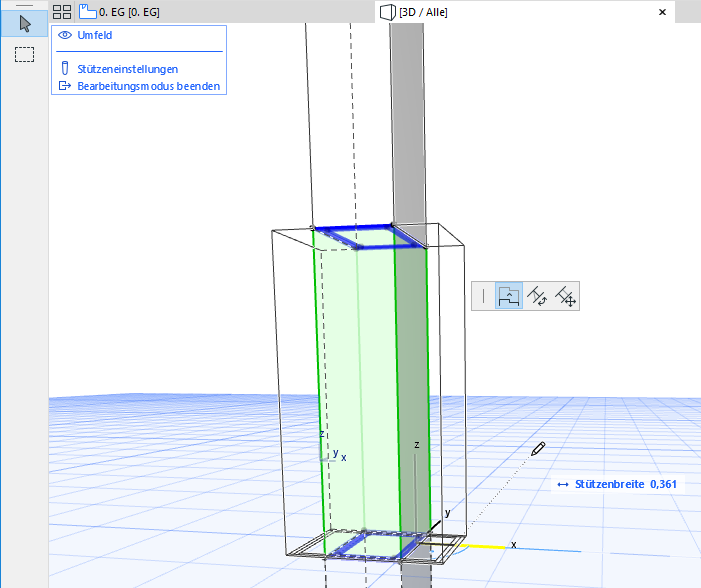
Task: Choose the rotate column pet palette icon
Action: [x=536, y=296]
